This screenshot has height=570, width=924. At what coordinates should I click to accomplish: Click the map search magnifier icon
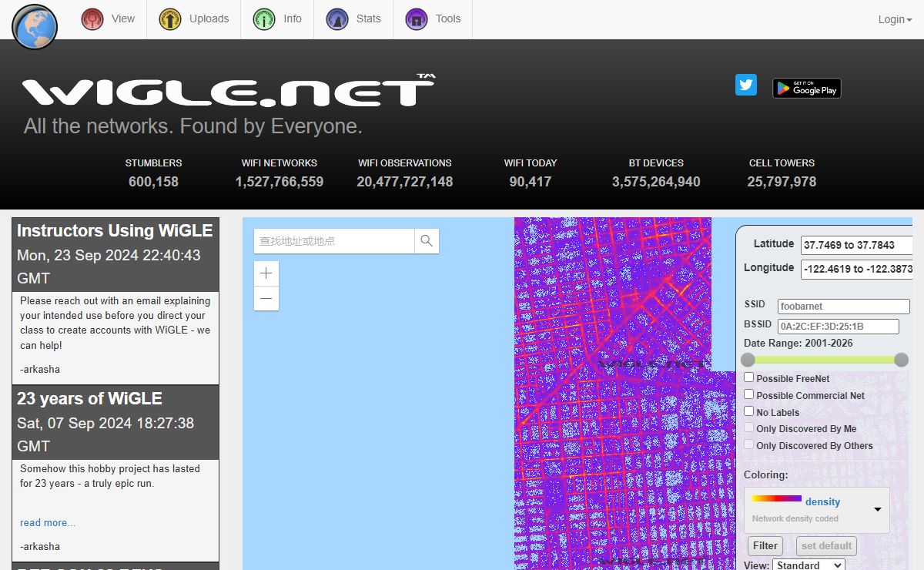[427, 241]
